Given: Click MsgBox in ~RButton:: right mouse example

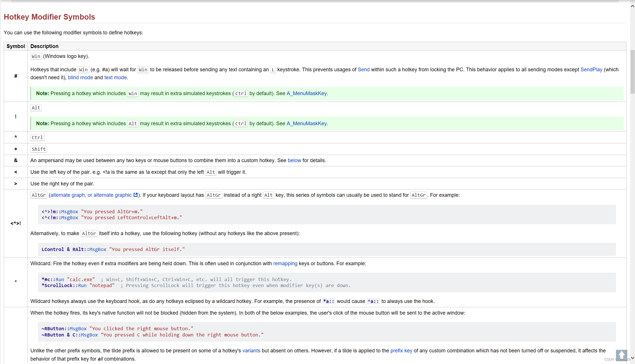Looking at the screenshot, I should point(78,329).
